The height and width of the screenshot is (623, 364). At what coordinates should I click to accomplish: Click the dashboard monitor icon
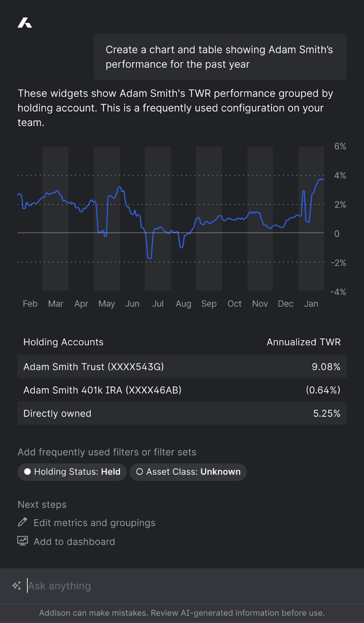[23, 541]
